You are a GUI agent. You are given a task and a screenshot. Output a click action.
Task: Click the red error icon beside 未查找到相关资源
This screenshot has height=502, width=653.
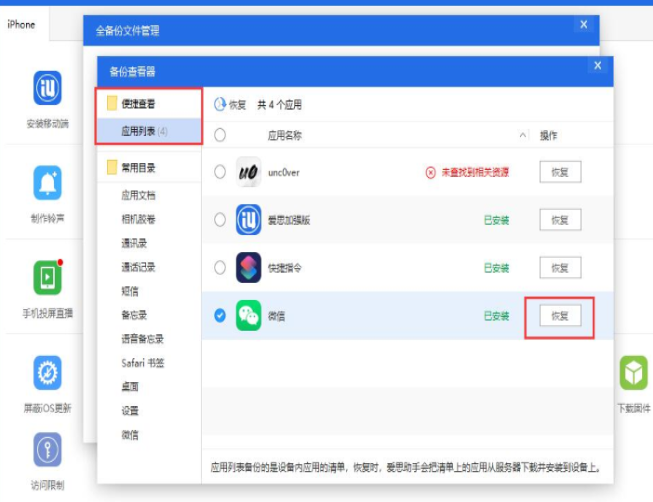(x=430, y=172)
